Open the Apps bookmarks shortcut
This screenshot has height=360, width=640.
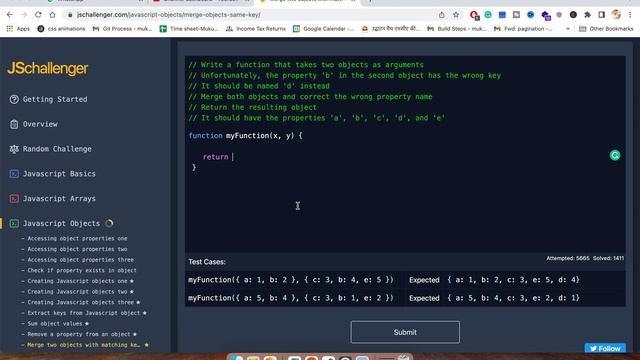coord(18,29)
